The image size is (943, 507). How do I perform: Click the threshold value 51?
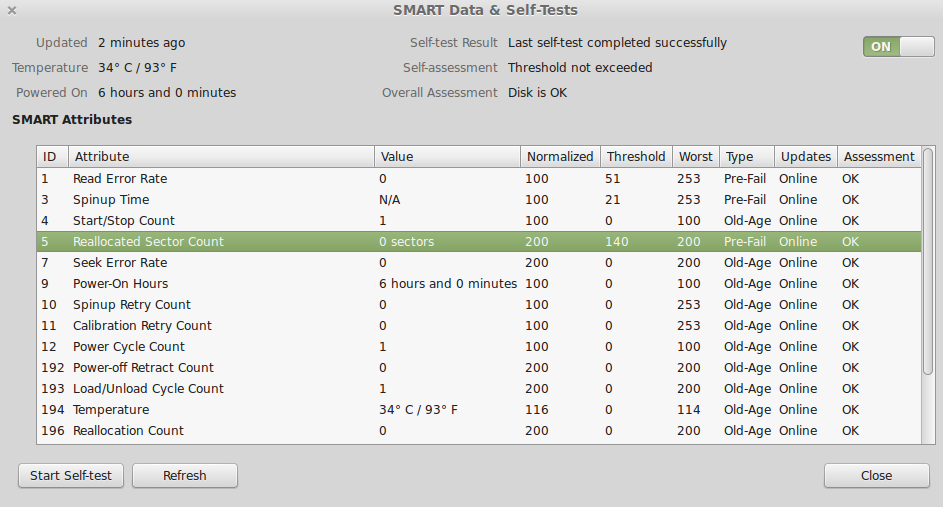point(612,179)
